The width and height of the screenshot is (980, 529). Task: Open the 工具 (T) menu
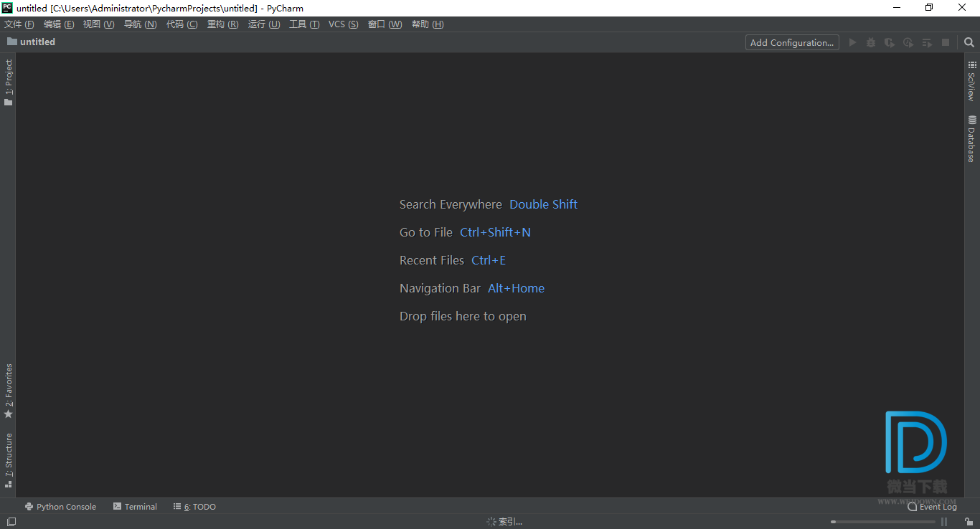[x=304, y=24]
